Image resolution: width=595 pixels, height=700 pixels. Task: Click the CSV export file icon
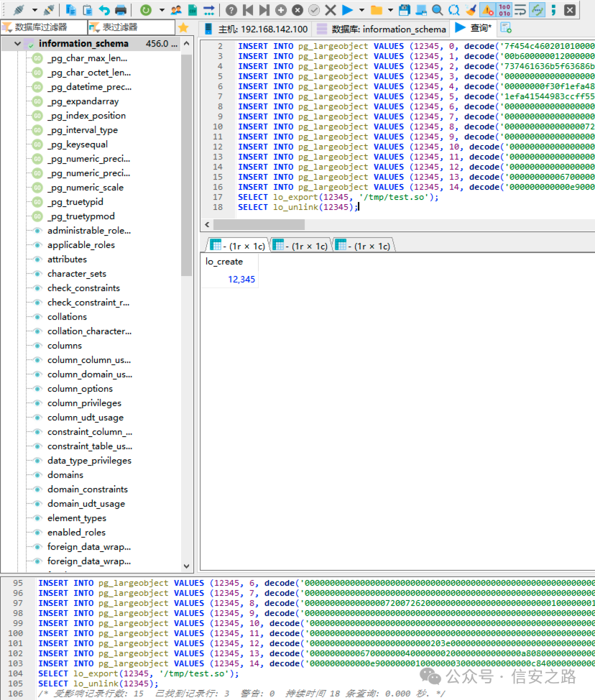click(x=193, y=10)
